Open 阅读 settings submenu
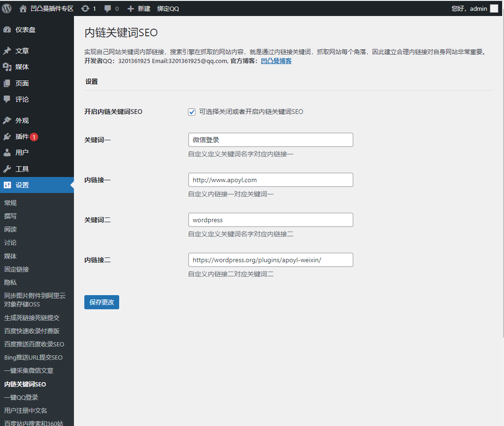The height and width of the screenshot is (426, 504). point(10,229)
